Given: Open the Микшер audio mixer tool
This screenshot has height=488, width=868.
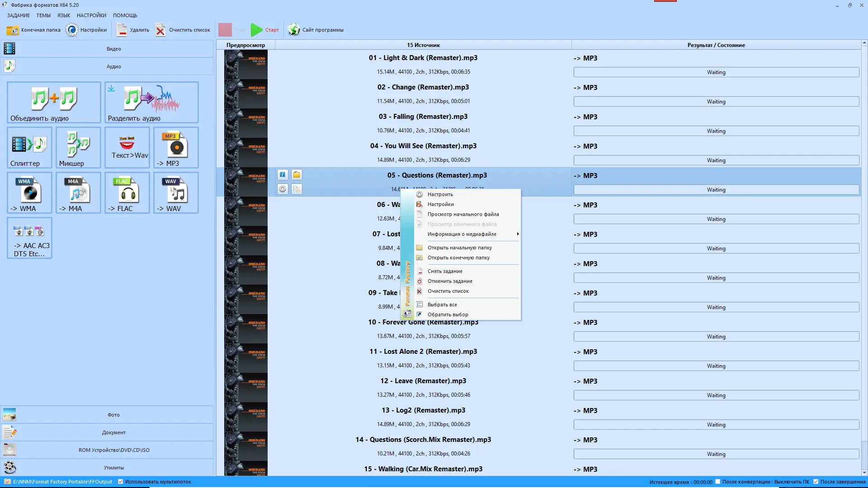Looking at the screenshot, I should [x=78, y=148].
